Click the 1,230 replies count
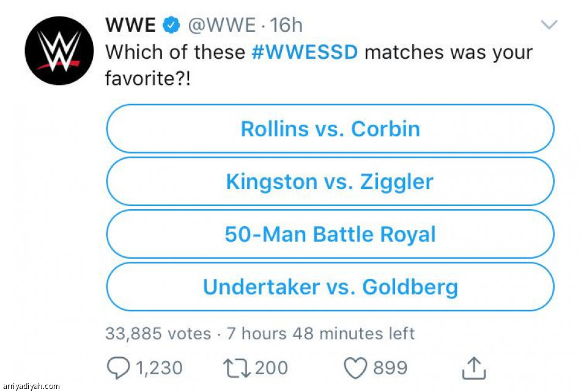Screen dimensions: 581x392 (x=158, y=368)
